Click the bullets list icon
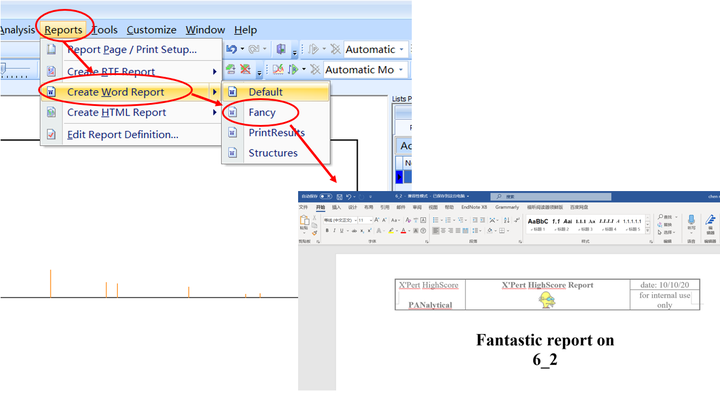The width and height of the screenshot is (720, 400). pos(436,220)
